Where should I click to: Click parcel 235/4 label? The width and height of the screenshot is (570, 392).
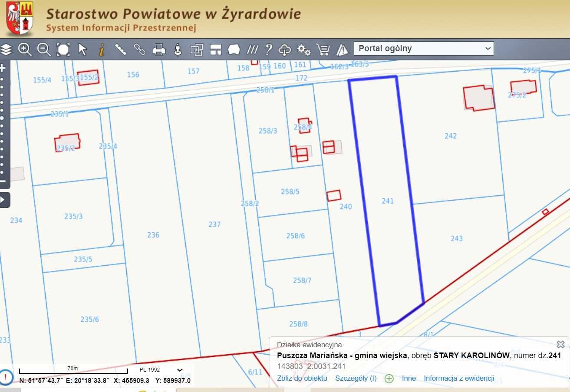[x=108, y=146]
